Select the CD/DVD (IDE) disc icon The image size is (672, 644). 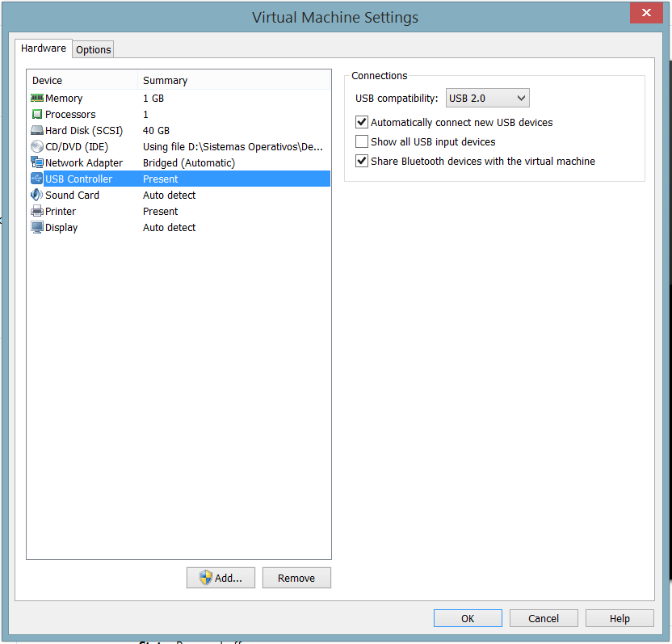[x=37, y=146]
